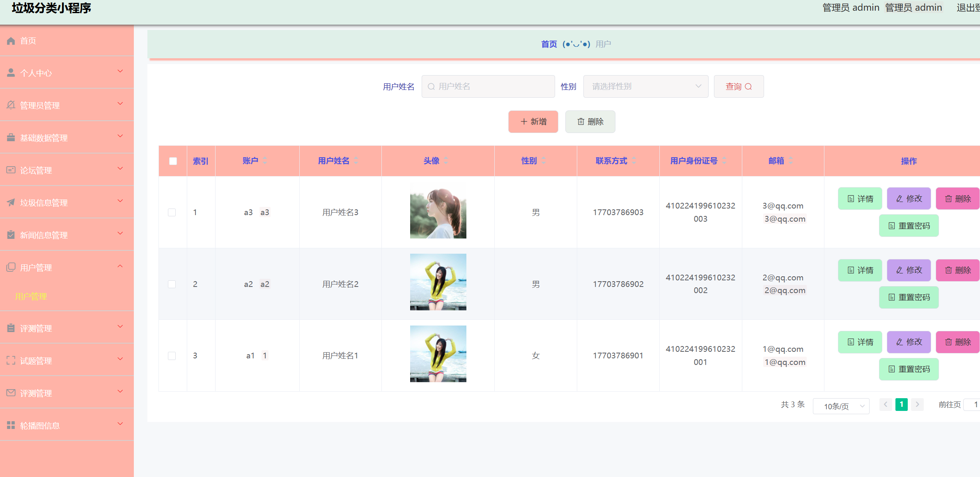The width and height of the screenshot is (980, 477).
Task: Click 重置密码 for 用户姓名1
Action: click(x=909, y=369)
